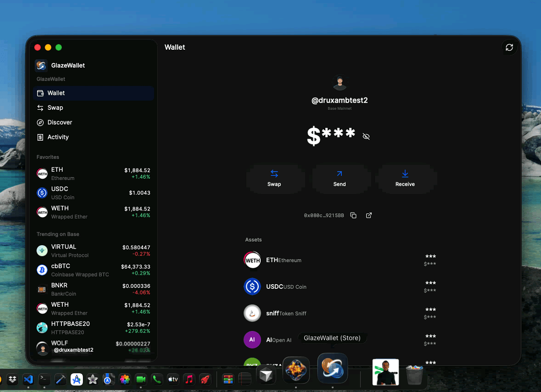This screenshot has height=392, width=541.
Task: Click the Base Mainnet network label
Action: pyautogui.click(x=339, y=108)
